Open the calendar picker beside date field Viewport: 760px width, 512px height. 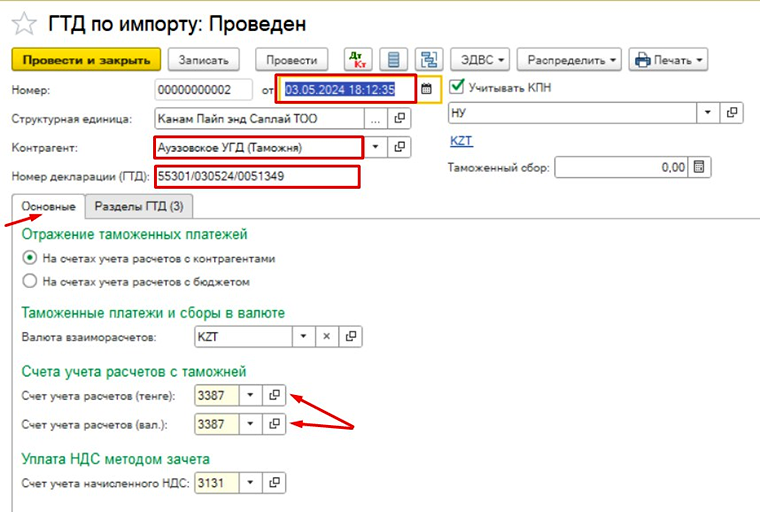(425, 89)
